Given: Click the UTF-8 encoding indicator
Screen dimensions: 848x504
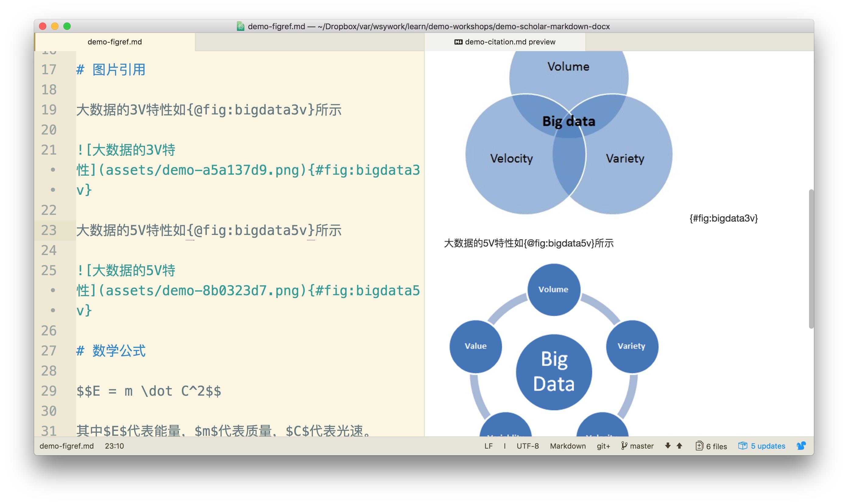Looking at the screenshot, I should [x=528, y=445].
